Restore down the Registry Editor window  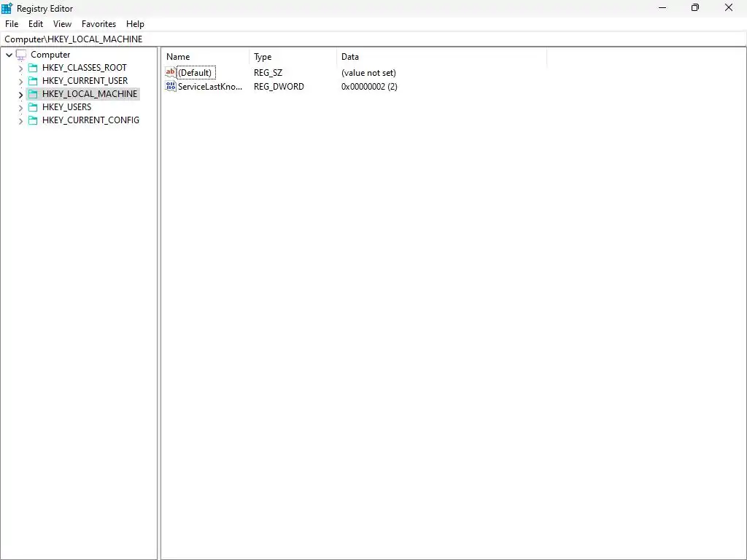pos(695,7)
